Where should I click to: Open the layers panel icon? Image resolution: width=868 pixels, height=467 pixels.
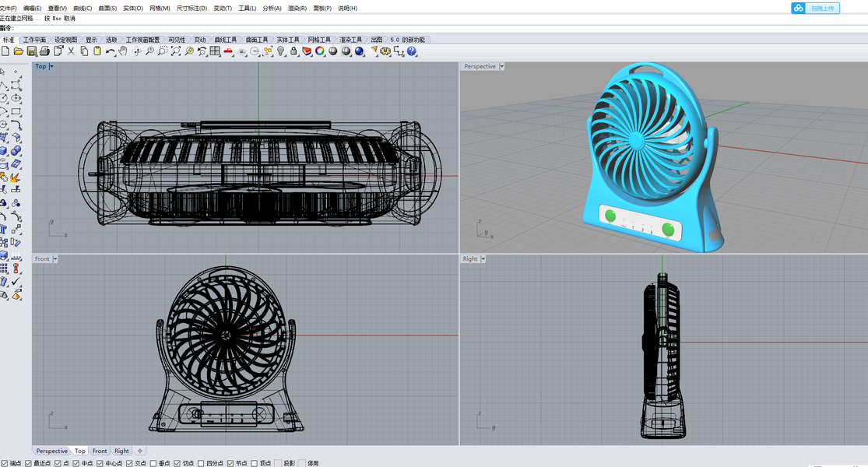(x=307, y=51)
